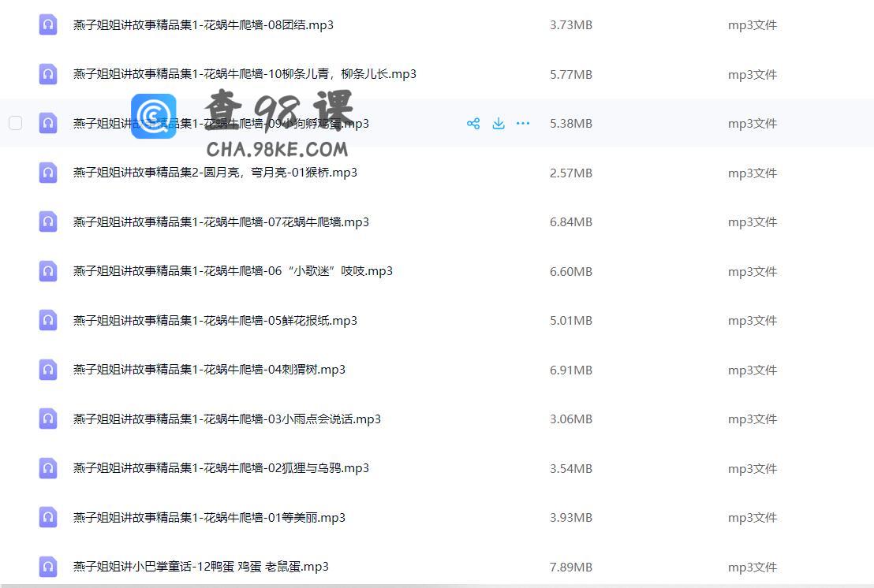874x588 pixels.
Task: Share the 09小狗孵鸡蛋 mp3 file
Action: click(x=473, y=123)
